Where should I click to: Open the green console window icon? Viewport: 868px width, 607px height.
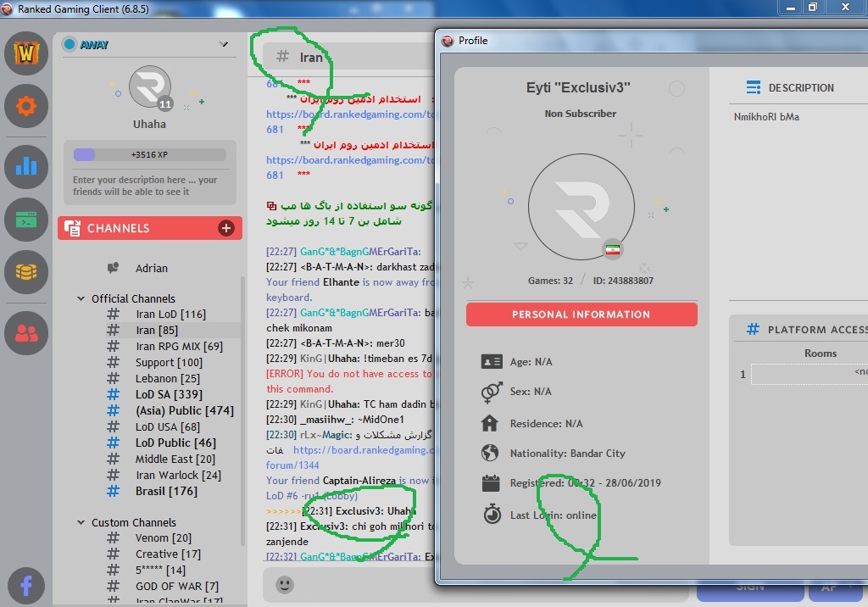pos(26,220)
